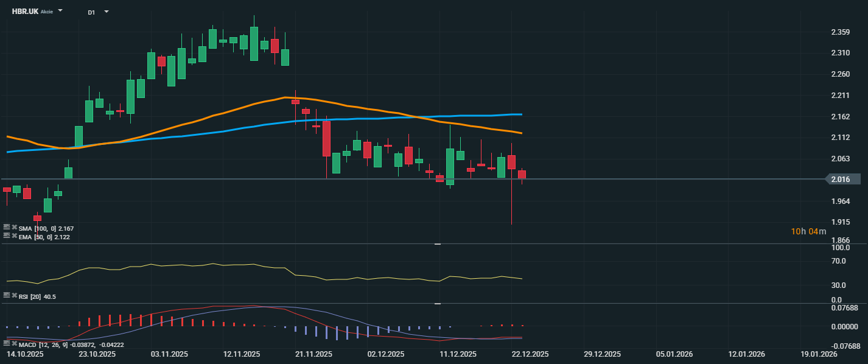Viewport: 868px width, 364px height.
Task: Select the current price tag 2.016
Action: coord(842,179)
